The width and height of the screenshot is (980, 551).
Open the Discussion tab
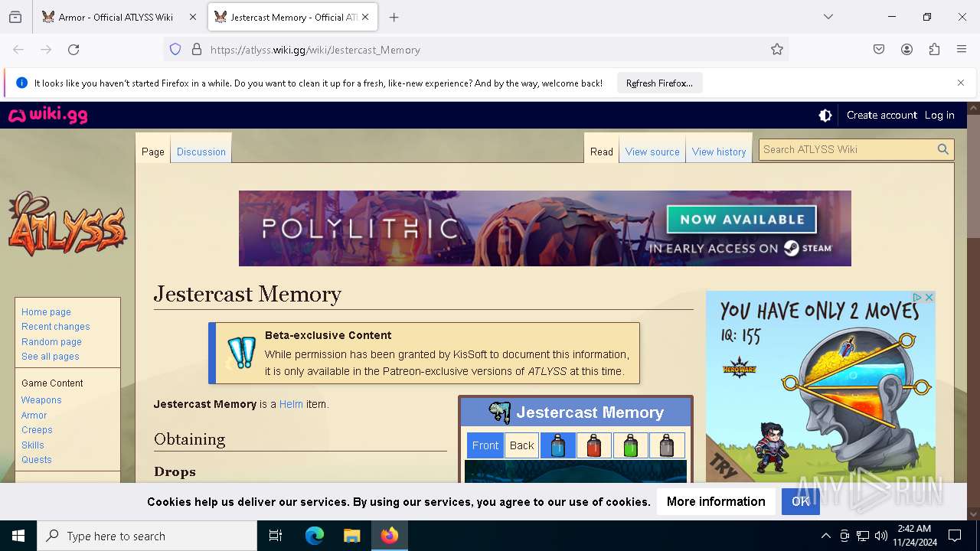pos(201,152)
